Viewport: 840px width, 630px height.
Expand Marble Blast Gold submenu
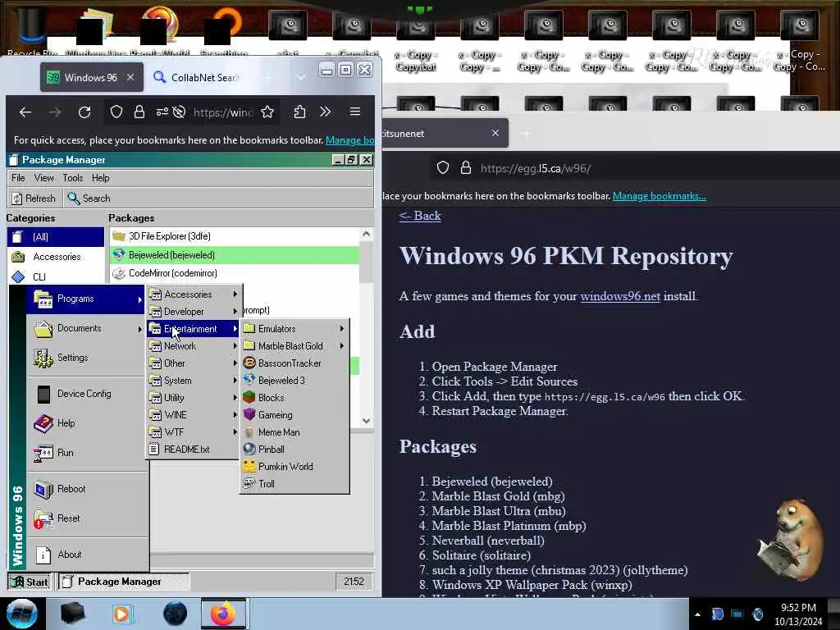click(x=294, y=346)
